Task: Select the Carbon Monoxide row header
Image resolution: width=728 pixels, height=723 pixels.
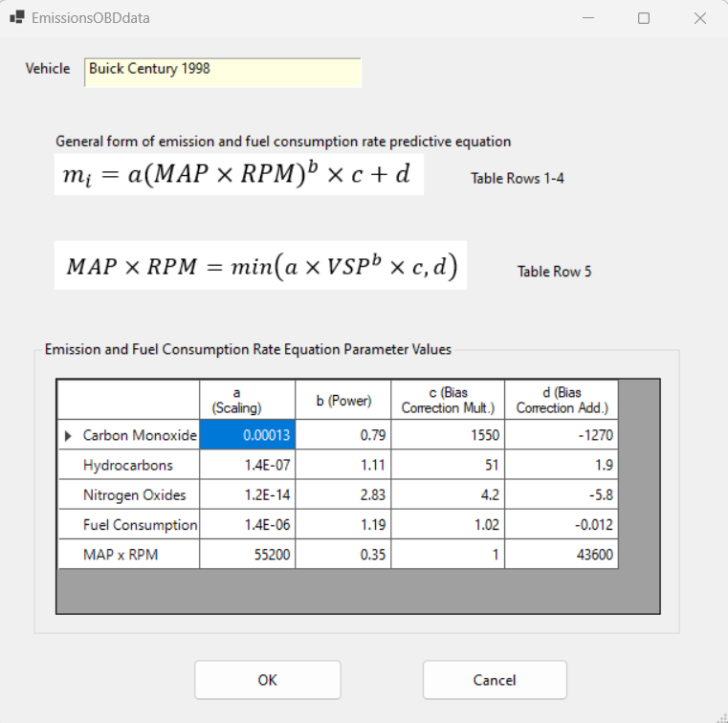Action: point(129,435)
